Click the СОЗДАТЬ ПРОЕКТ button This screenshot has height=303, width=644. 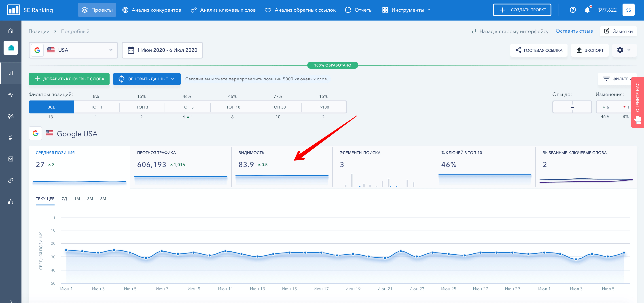(522, 10)
